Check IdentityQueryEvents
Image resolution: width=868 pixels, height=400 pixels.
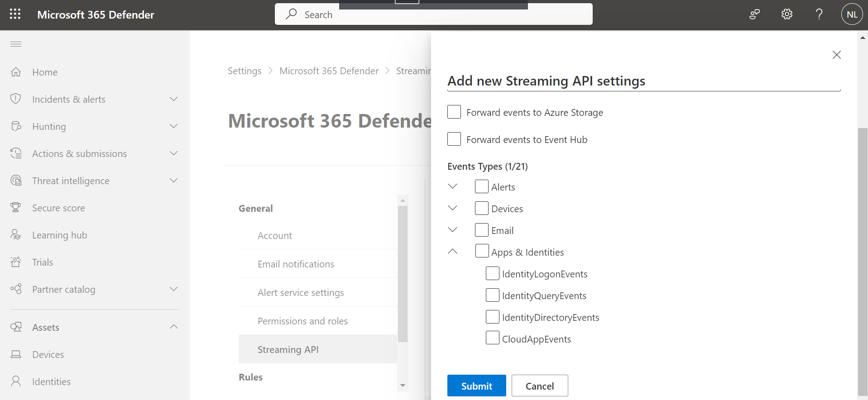493,295
